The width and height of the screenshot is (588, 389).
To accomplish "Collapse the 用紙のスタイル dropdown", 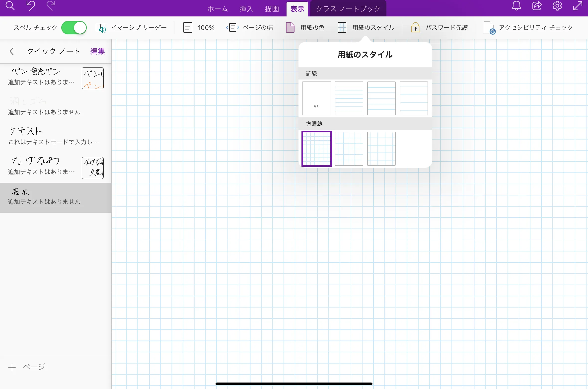I will tap(366, 28).
